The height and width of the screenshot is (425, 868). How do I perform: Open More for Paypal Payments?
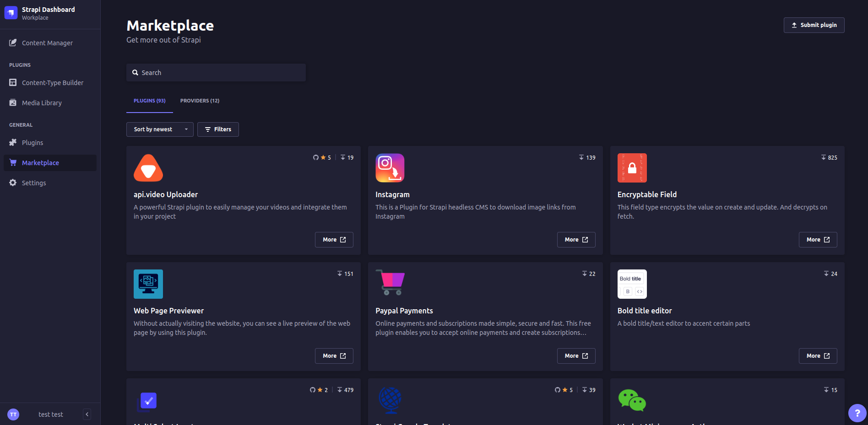coord(576,356)
